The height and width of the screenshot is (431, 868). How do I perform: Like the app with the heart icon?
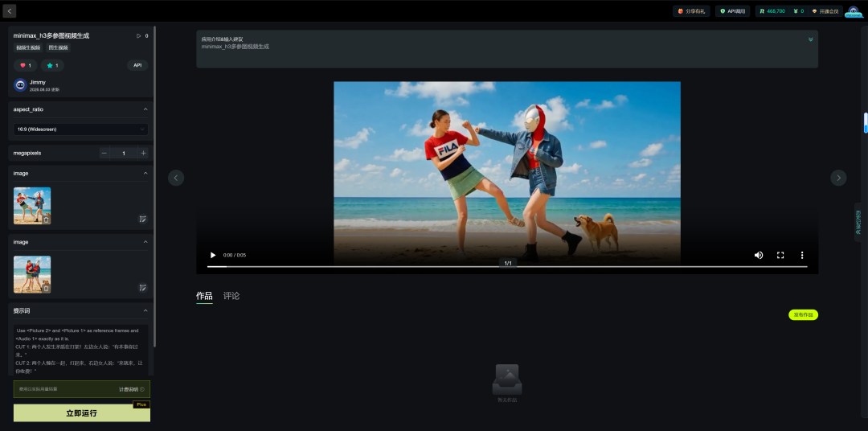(x=25, y=65)
